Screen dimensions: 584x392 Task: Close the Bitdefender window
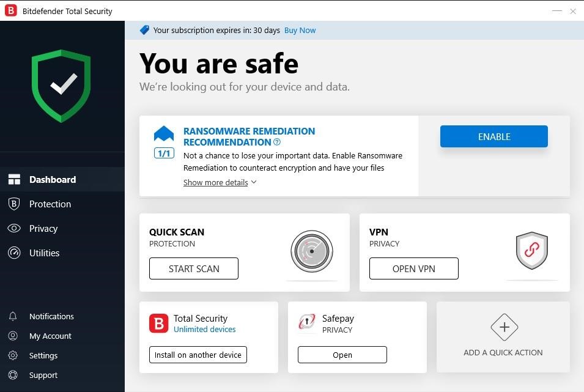573,11
